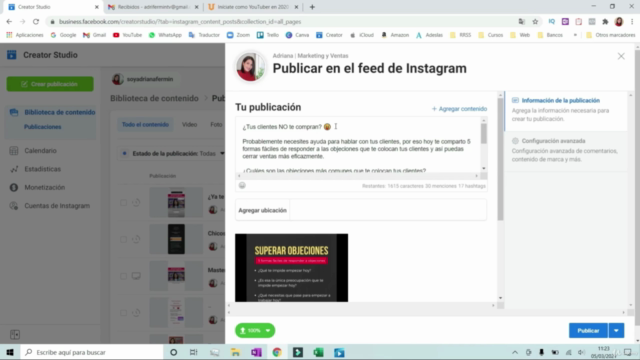Open the emoji picker below caption
Image resolution: width=640 pixels, height=360 pixels.
pyautogui.click(x=242, y=186)
